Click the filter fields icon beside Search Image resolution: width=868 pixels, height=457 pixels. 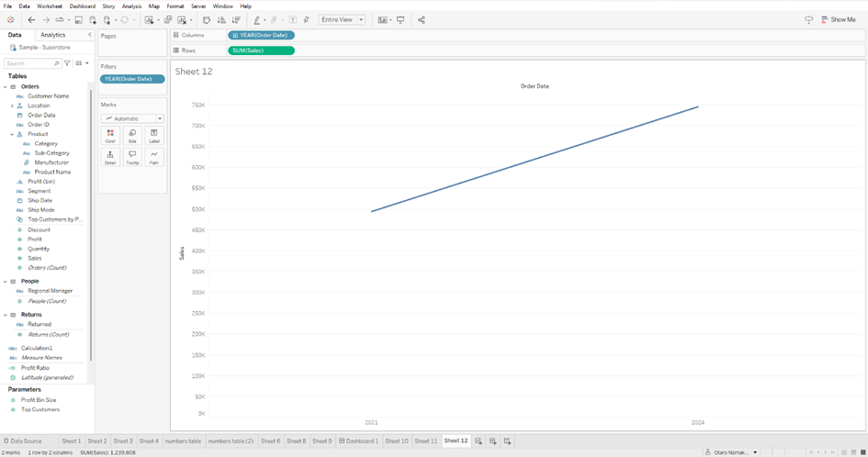tap(67, 63)
